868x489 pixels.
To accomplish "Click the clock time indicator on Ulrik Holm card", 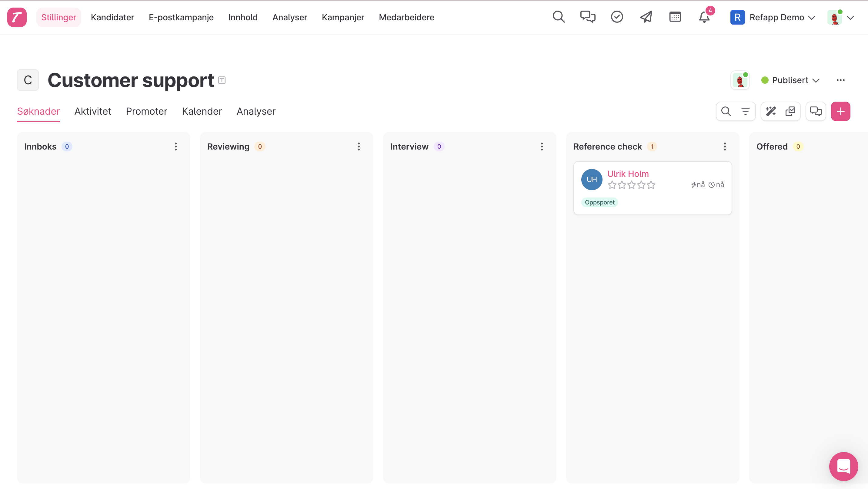I will tap(716, 185).
